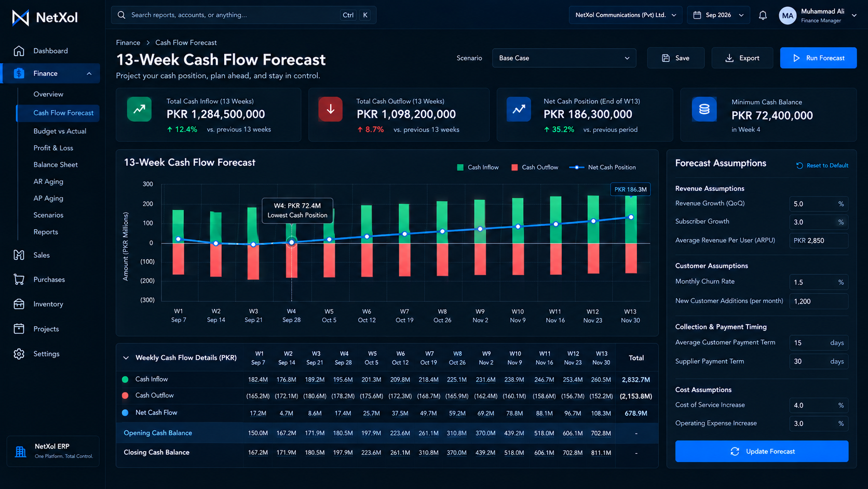The width and height of the screenshot is (868, 489).
Task: Edit Revenue Growth (QoQ) field
Action: 819,204
